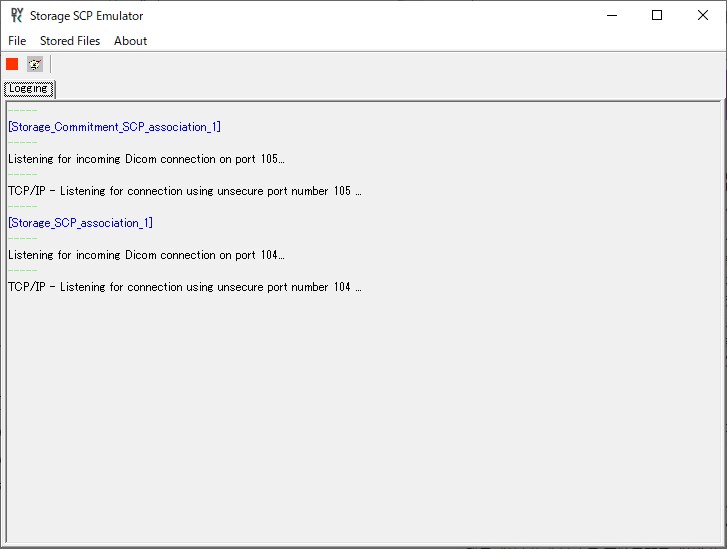727x549 pixels.
Task: Click the TCP/IP unsecure port 105 log line
Action: (x=184, y=191)
